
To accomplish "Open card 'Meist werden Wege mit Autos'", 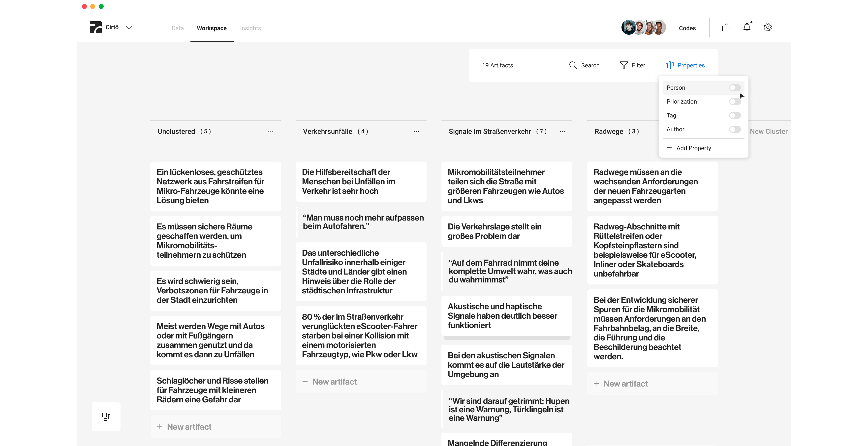I will point(216,340).
